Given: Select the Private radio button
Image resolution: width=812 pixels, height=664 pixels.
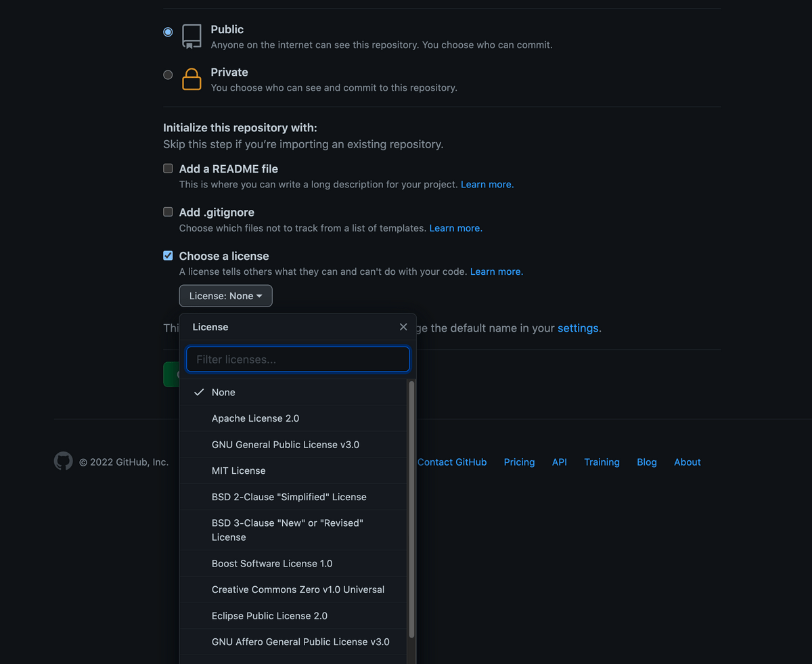Looking at the screenshot, I should click(x=168, y=75).
